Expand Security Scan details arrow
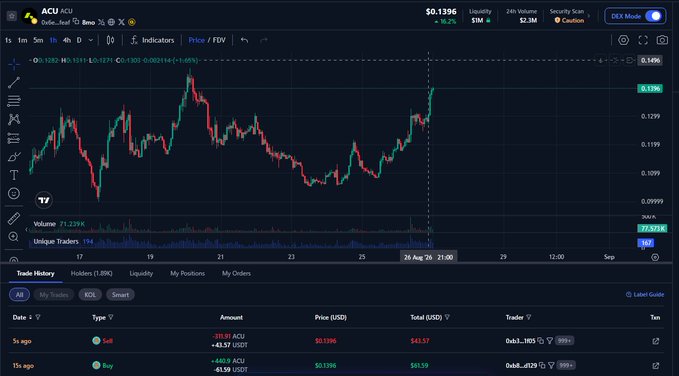 tap(588, 16)
